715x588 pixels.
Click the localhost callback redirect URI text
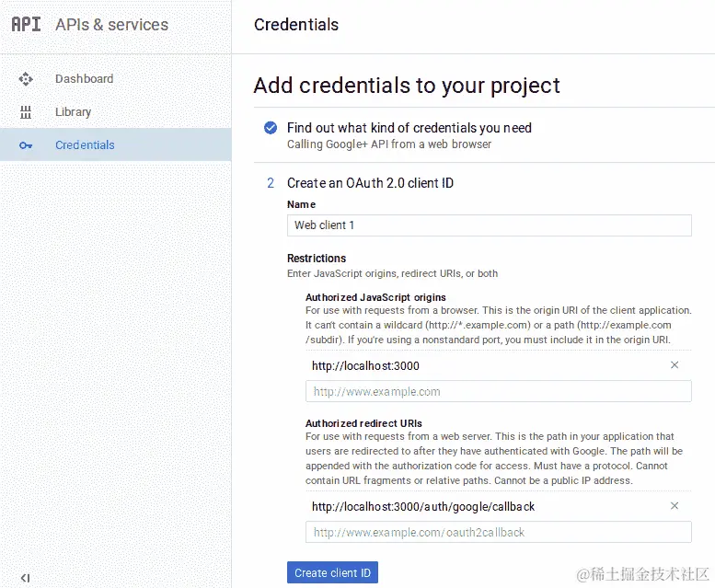[423, 506]
